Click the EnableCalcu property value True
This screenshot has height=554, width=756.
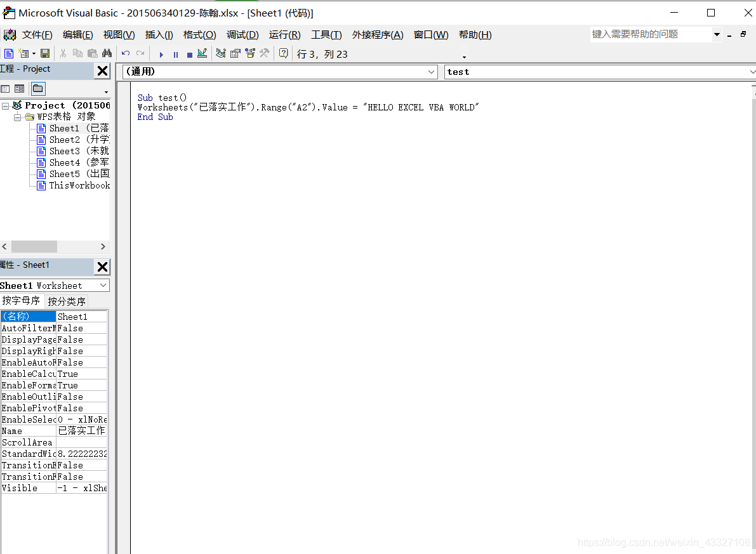pyautogui.click(x=81, y=374)
